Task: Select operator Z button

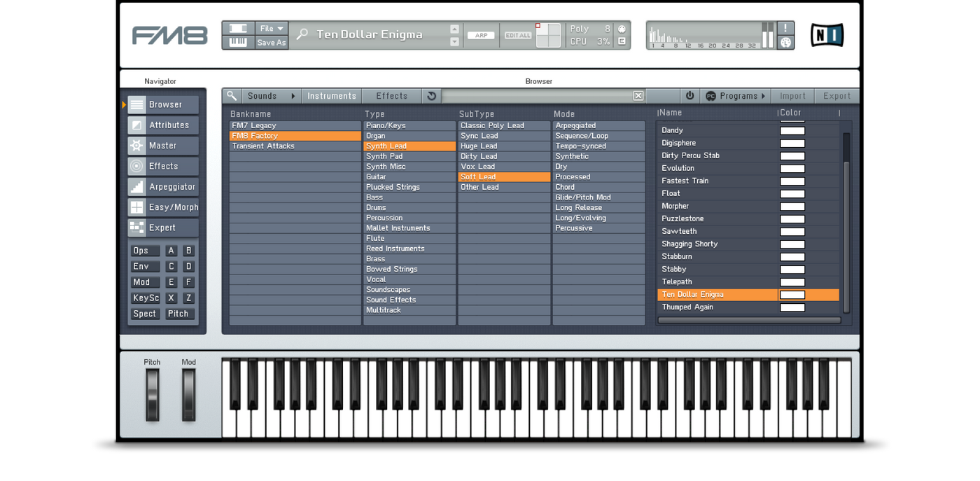Action: pyautogui.click(x=188, y=298)
